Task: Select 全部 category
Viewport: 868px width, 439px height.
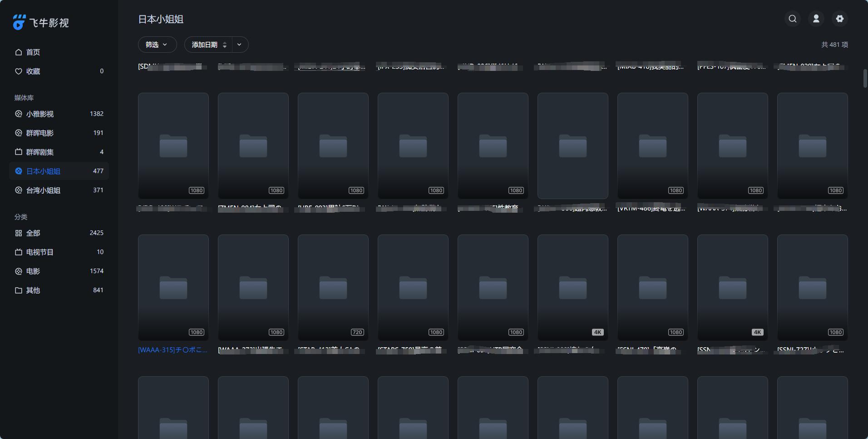Action: coord(59,233)
